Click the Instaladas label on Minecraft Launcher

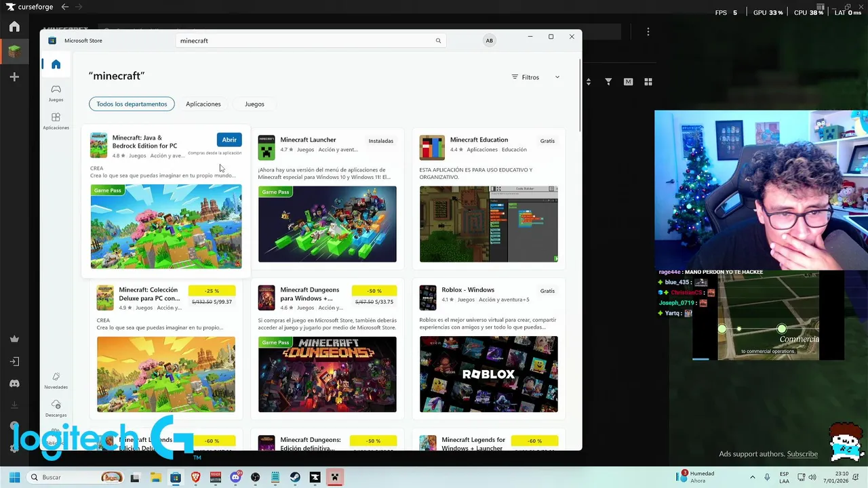click(380, 141)
